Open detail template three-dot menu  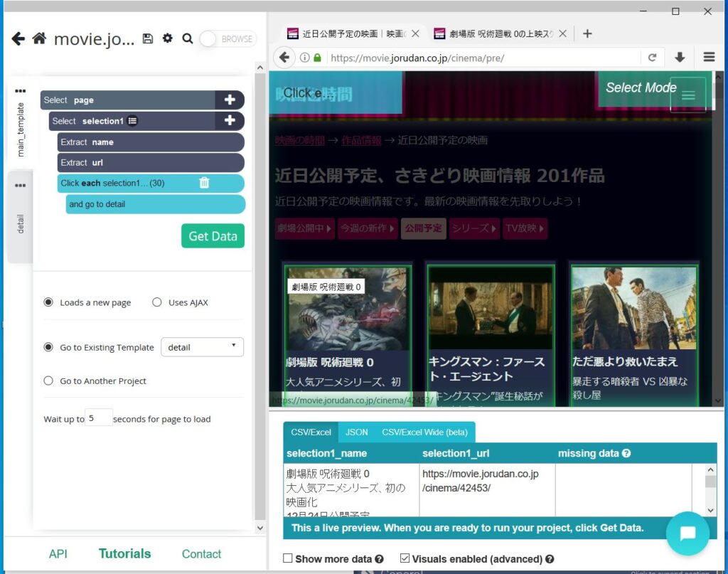pos(20,186)
